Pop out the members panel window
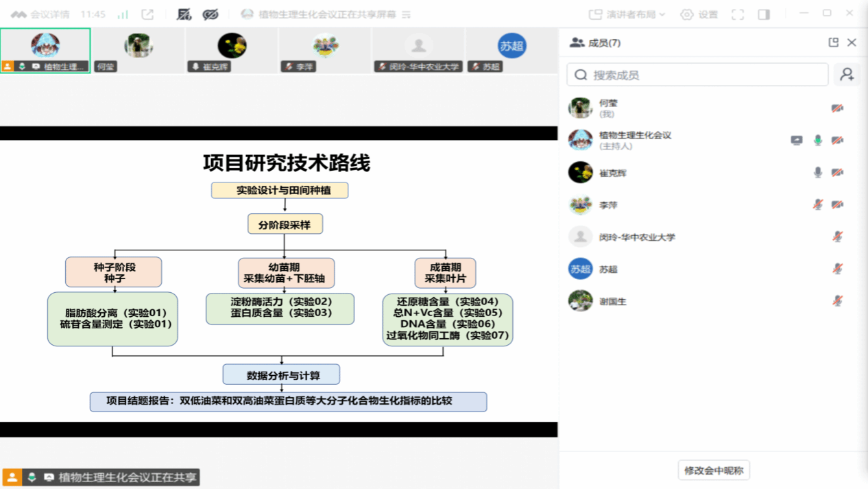 pyautogui.click(x=834, y=43)
